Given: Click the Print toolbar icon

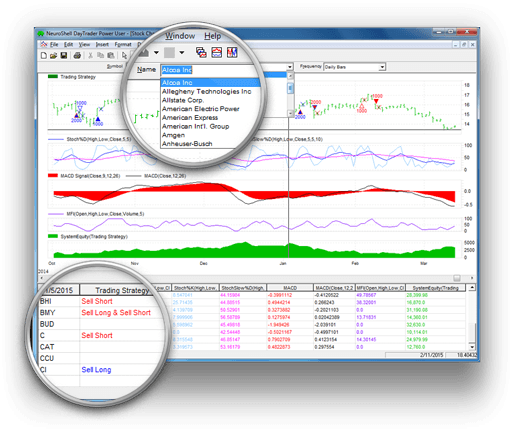Looking at the screenshot, I should (x=77, y=55).
